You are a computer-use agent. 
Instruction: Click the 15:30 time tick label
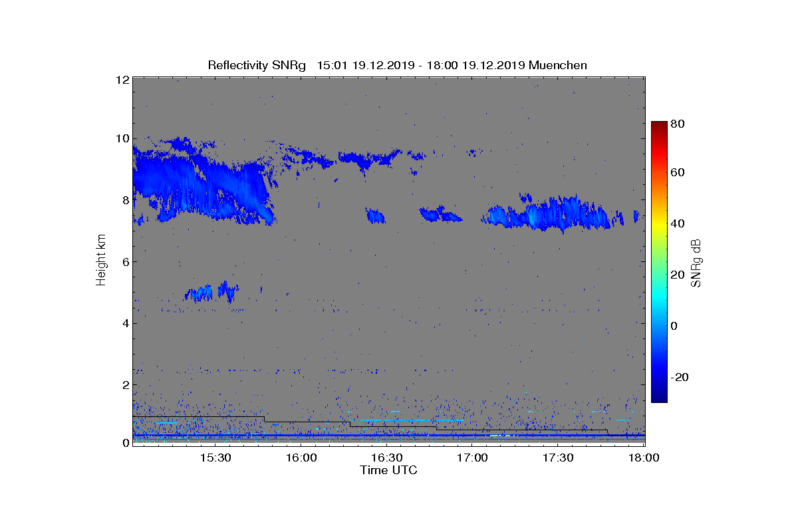click(215, 458)
